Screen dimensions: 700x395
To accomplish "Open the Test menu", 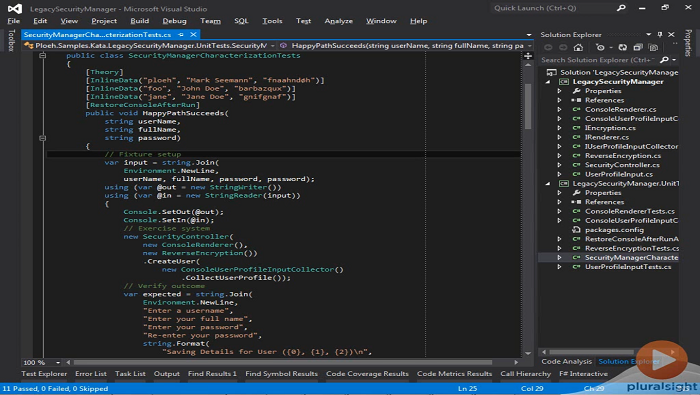I will click(303, 21).
